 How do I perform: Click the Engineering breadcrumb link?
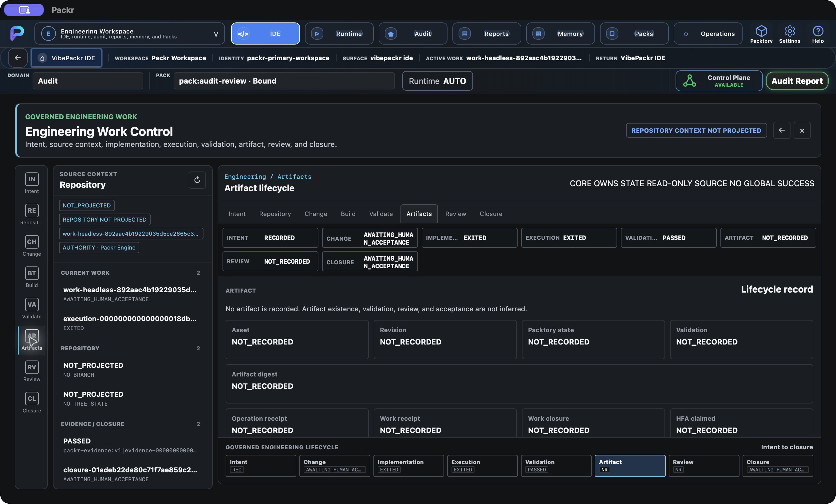click(x=245, y=177)
